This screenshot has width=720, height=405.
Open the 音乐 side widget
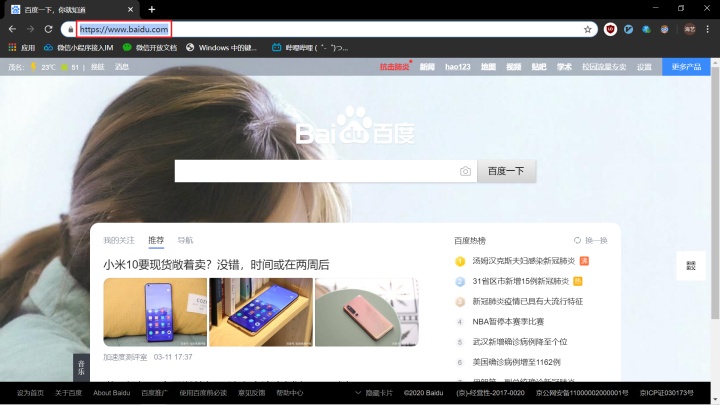81,368
